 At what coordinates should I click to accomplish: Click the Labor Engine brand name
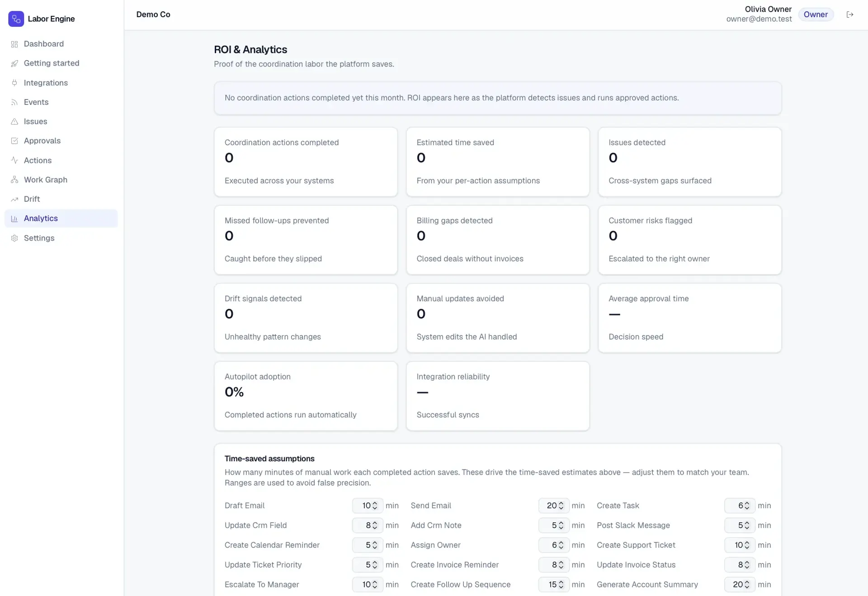click(51, 19)
